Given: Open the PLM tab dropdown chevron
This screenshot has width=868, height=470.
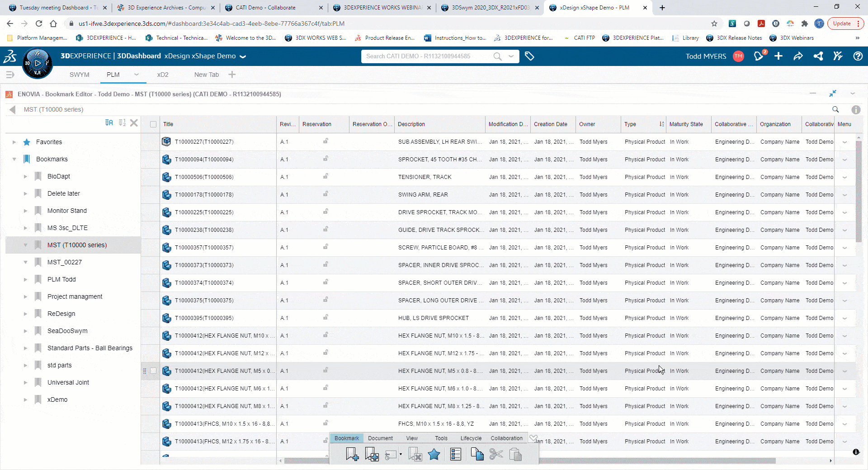Looking at the screenshot, I should click(136, 75).
